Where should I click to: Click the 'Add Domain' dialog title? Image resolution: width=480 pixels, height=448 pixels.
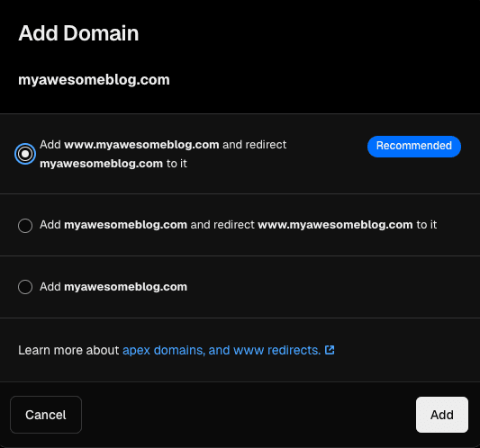tap(78, 33)
